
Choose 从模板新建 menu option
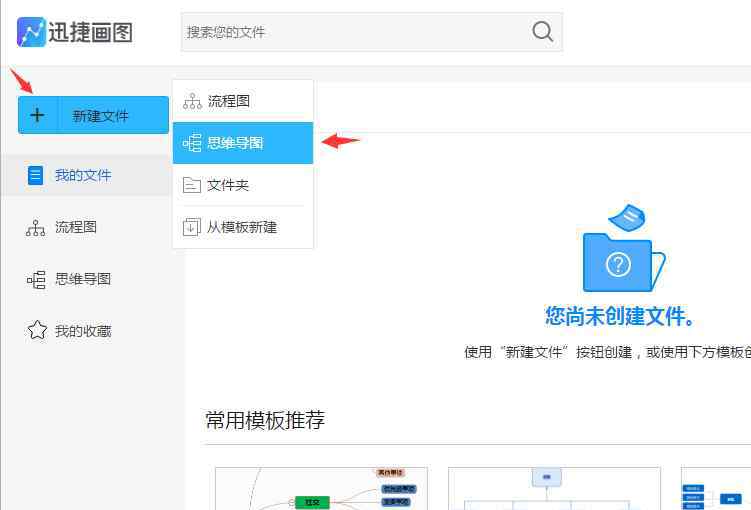[243, 227]
